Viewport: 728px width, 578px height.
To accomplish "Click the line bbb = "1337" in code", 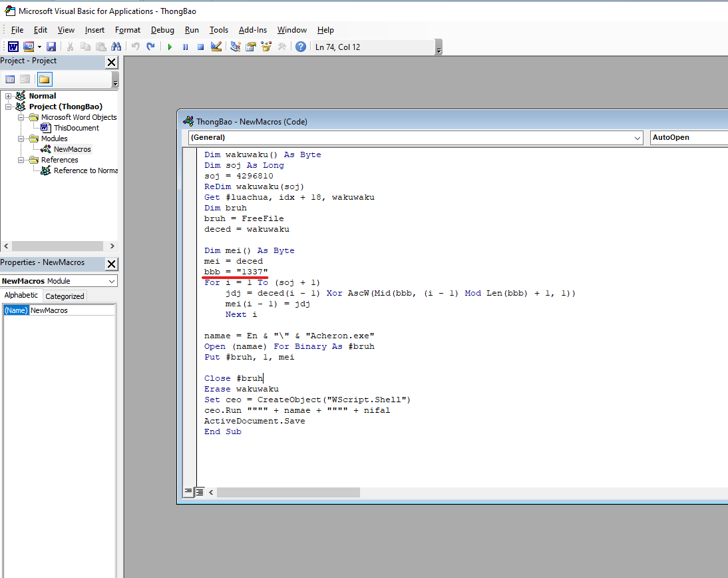I will [236, 272].
